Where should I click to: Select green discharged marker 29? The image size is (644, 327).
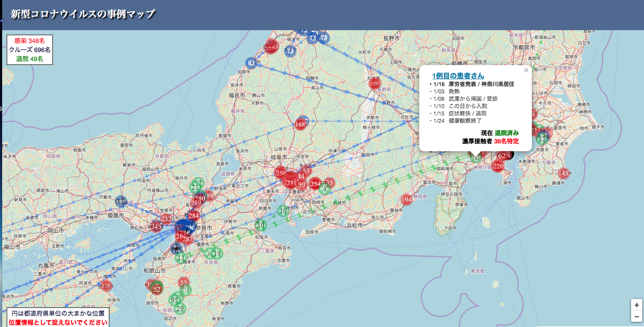point(180,308)
